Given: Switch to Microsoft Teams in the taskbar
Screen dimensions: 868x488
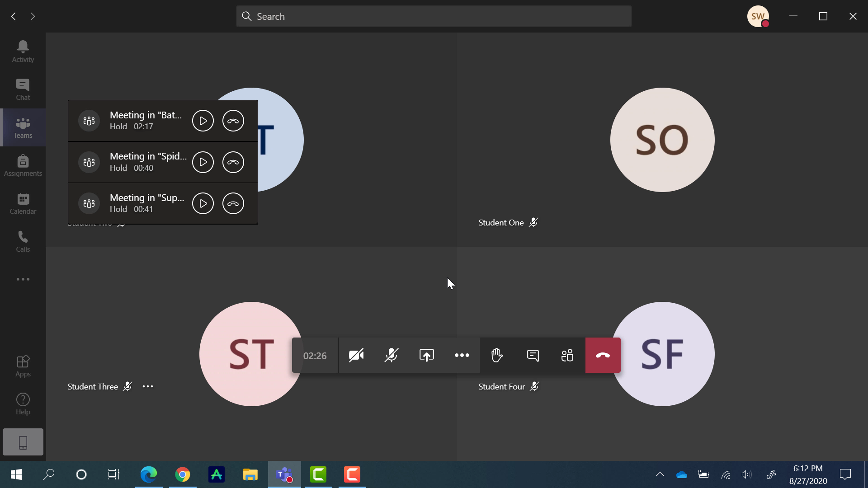Looking at the screenshot, I should pyautogui.click(x=284, y=474).
